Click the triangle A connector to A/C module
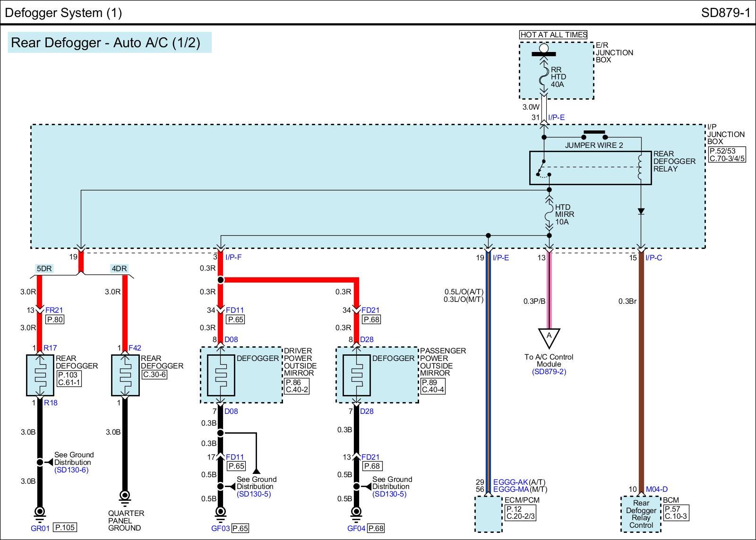The height and width of the screenshot is (540, 756). 549,338
